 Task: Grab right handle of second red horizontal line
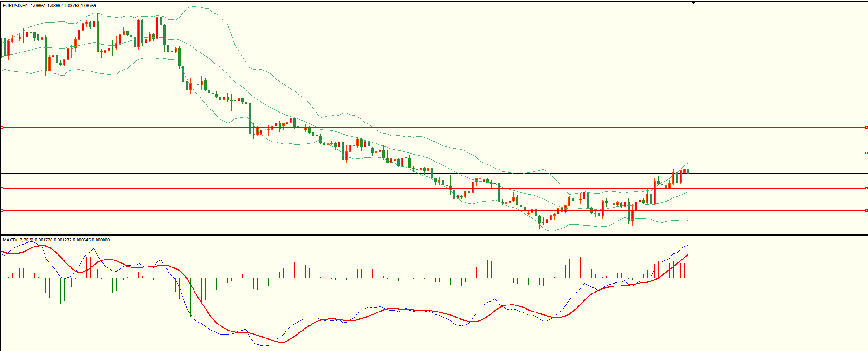coord(866,153)
